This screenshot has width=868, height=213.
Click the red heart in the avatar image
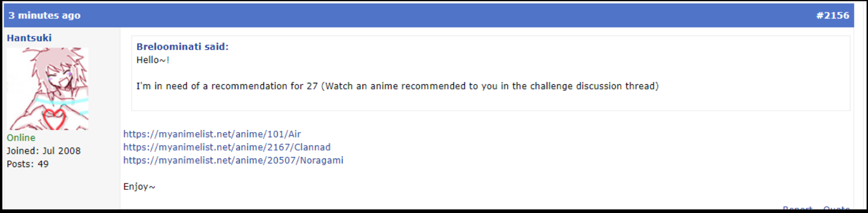pyautogui.click(x=54, y=119)
